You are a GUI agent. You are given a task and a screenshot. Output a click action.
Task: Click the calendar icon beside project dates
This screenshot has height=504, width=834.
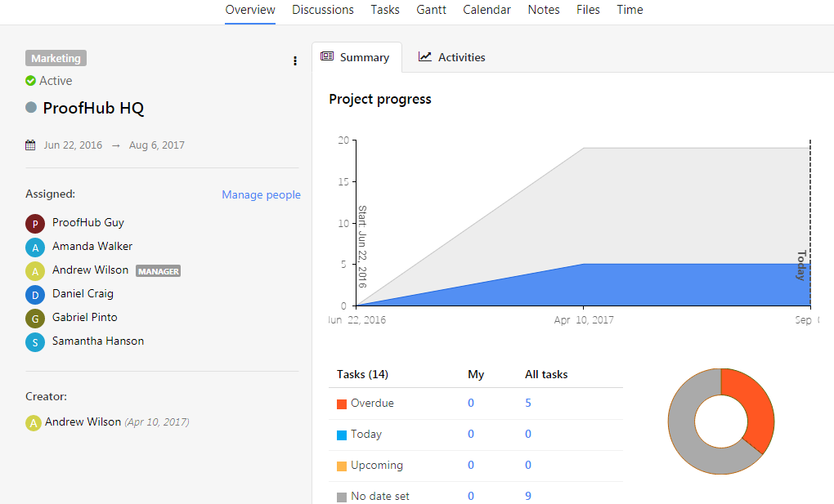click(x=29, y=144)
